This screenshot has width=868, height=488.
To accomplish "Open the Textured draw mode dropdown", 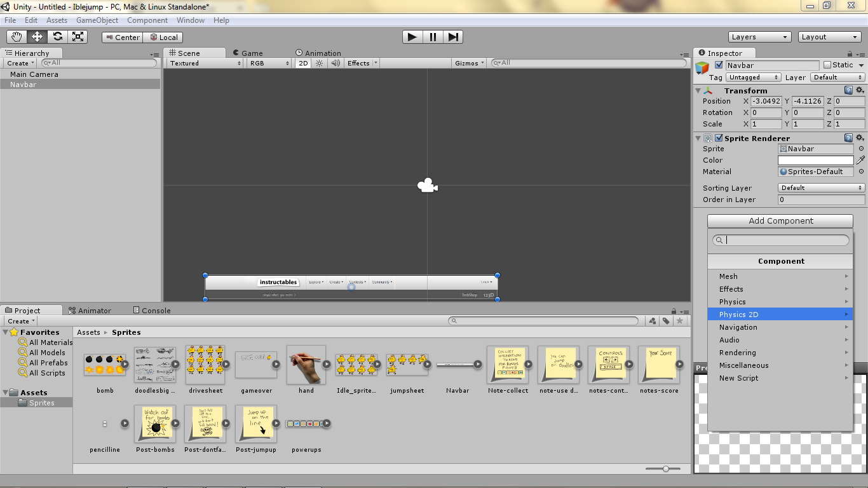I will [x=205, y=63].
